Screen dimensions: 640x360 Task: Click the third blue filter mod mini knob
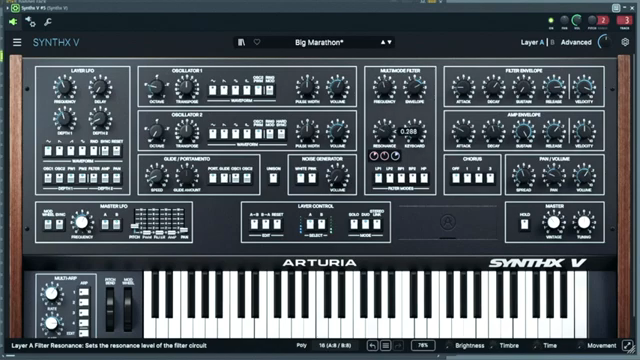click(x=395, y=156)
